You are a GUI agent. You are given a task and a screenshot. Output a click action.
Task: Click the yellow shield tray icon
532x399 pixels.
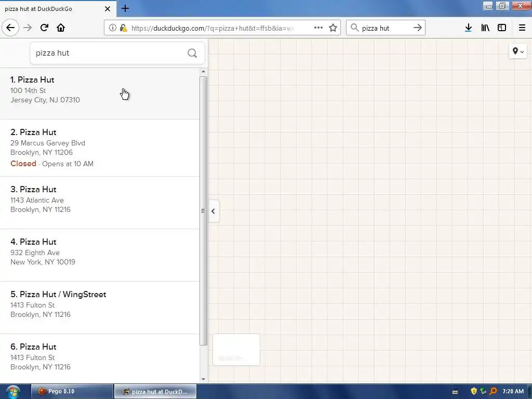474,391
